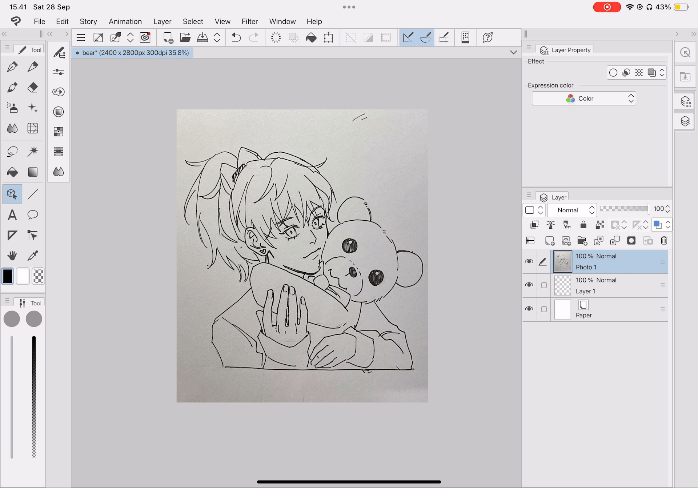The image size is (698, 488).
Task: Select the white sub color swatch
Action: click(23, 277)
